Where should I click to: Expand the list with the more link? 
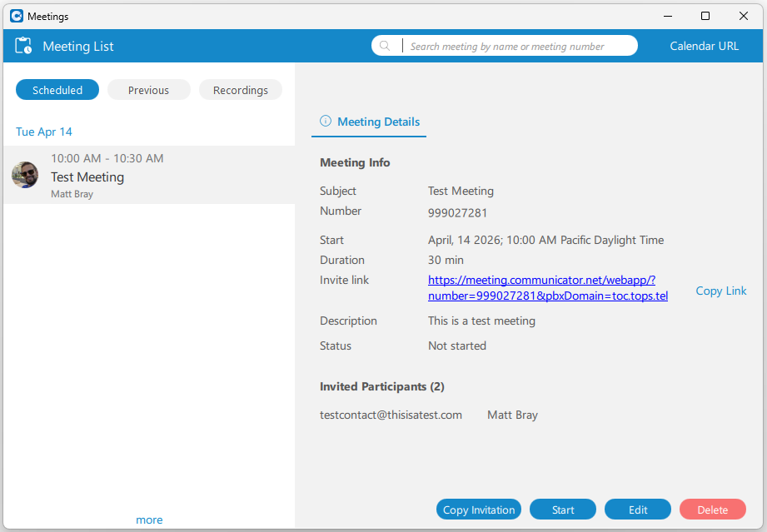click(149, 520)
